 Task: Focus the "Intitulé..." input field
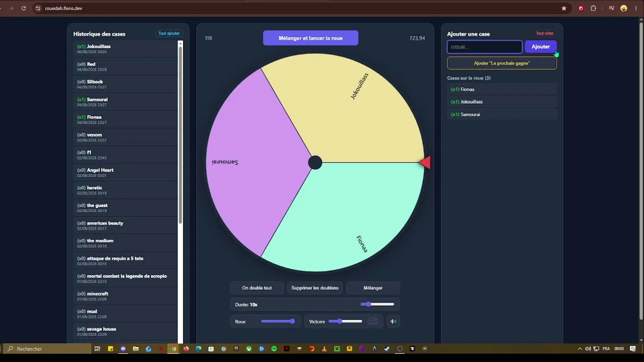coord(485,47)
